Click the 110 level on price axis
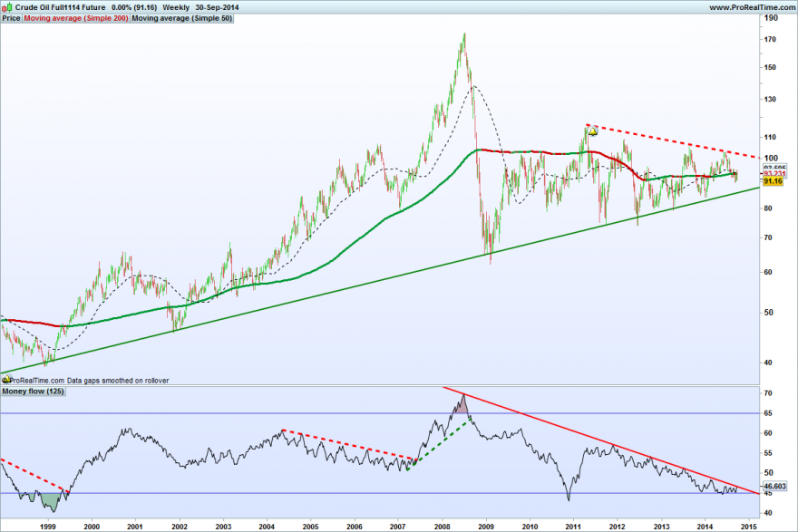Screen dimensions: 798x532 (770, 137)
